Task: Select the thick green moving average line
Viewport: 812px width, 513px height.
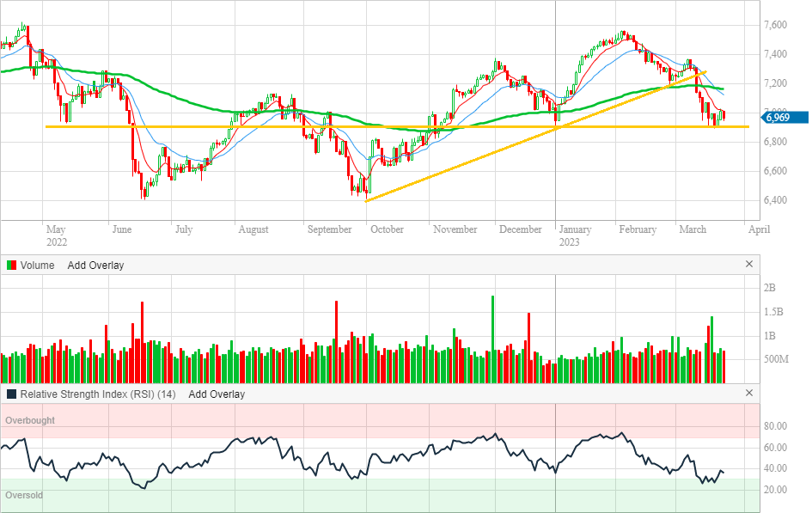Action: pyautogui.click(x=172, y=93)
